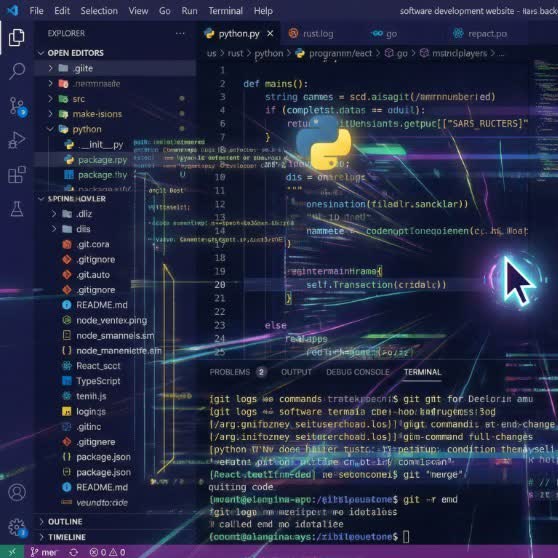This screenshot has width=558, height=558.
Task: Click the React icon beside React_scct
Action: (x=67, y=366)
